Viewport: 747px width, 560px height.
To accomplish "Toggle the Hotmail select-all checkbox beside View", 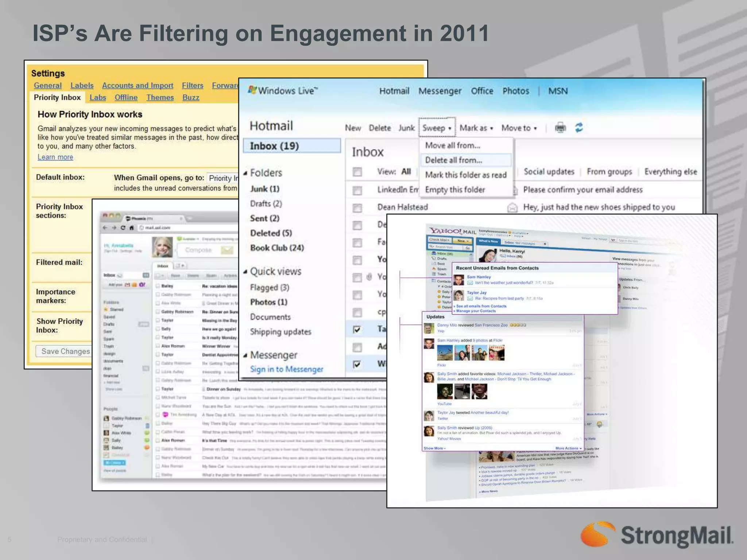I will [357, 172].
